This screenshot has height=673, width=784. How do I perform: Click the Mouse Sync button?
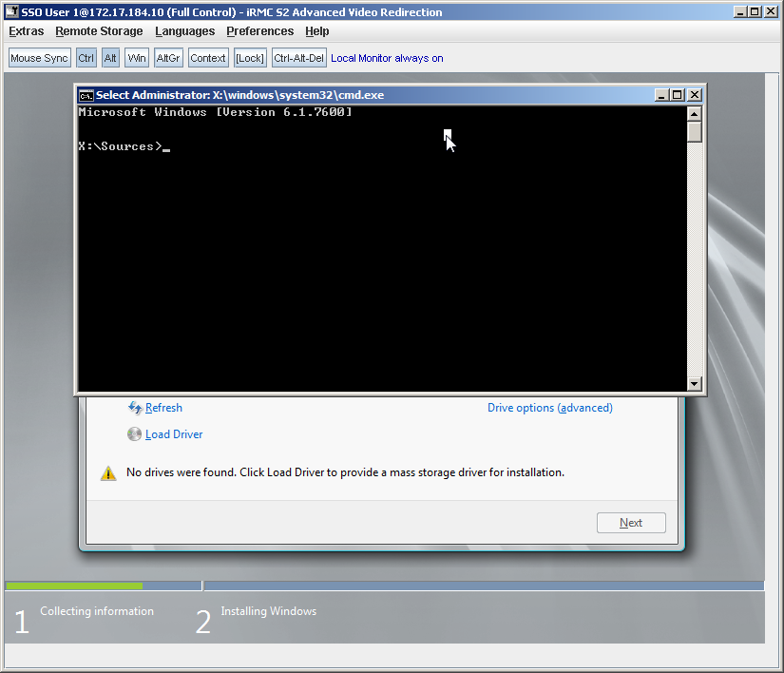click(x=40, y=58)
